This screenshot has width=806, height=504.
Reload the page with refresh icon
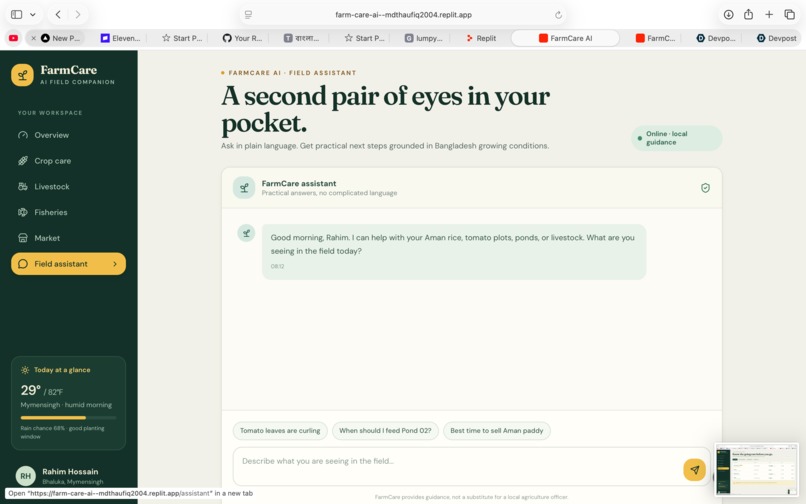point(558,14)
